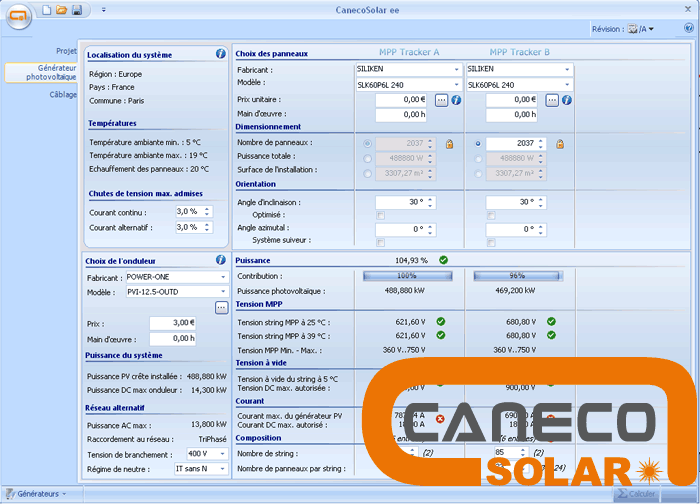This screenshot has height=504, width=700.
Task: Save the project with the floppy disk icon
Action: pyautogui.click(x=77, y=10)
